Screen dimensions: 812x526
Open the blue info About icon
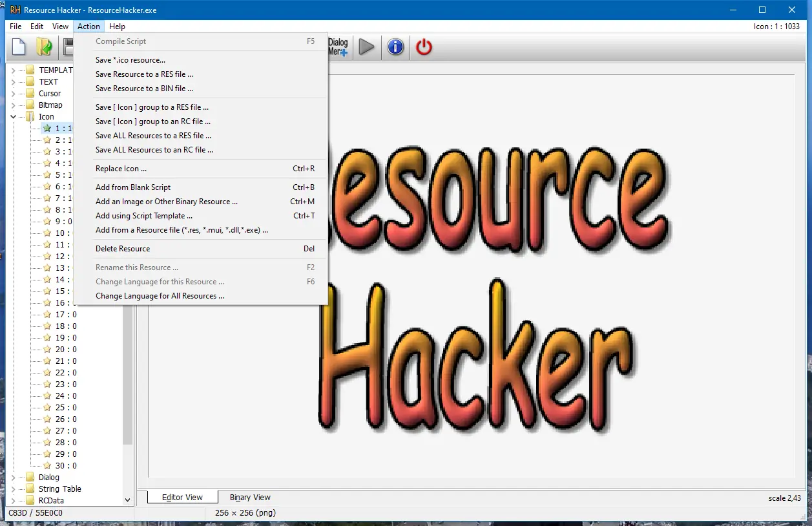(395, 47)
